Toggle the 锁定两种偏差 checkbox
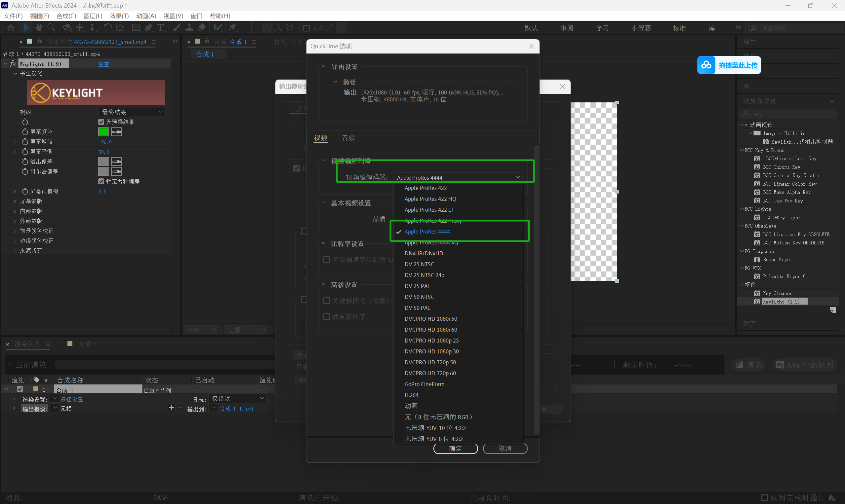 click(101, 181)
